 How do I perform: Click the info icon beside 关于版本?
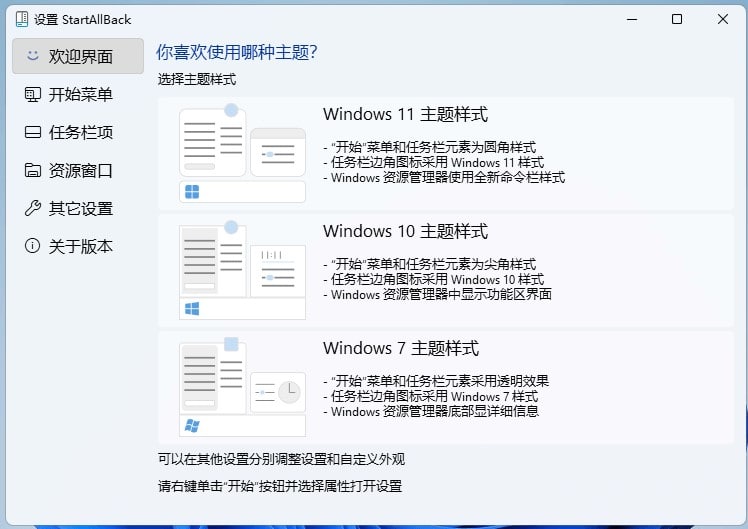pyautogui.click(x=32, y=246)
